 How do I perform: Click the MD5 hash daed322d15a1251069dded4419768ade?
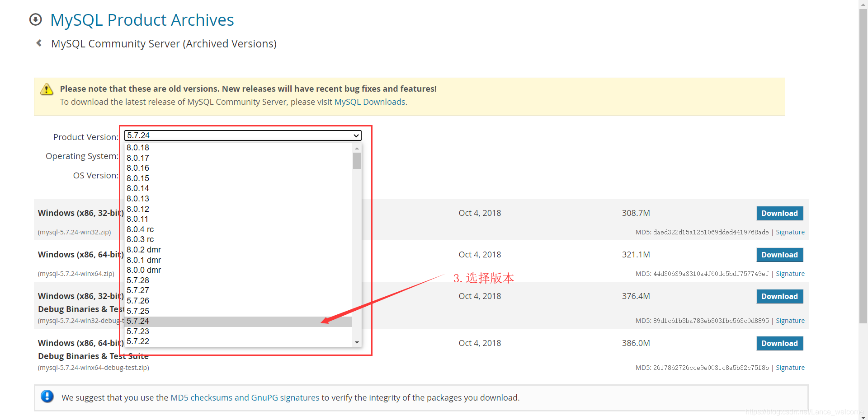[x=711, y=232]
